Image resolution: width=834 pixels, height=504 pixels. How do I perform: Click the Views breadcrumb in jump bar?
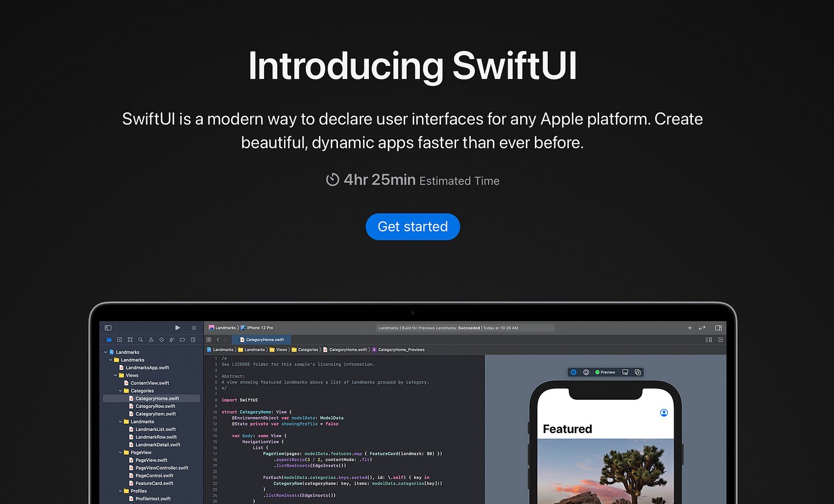[278, 350]
